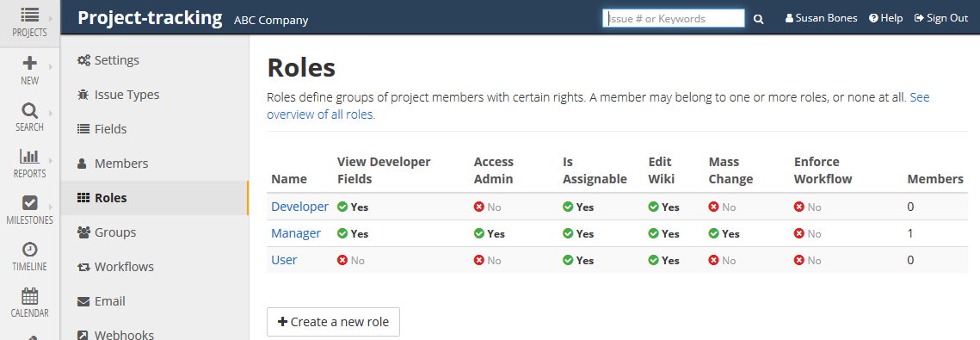Viewport: 980px width, 340px height.
Task: Focus the Issue # or Keywords search field
Action: pos(674,19)
